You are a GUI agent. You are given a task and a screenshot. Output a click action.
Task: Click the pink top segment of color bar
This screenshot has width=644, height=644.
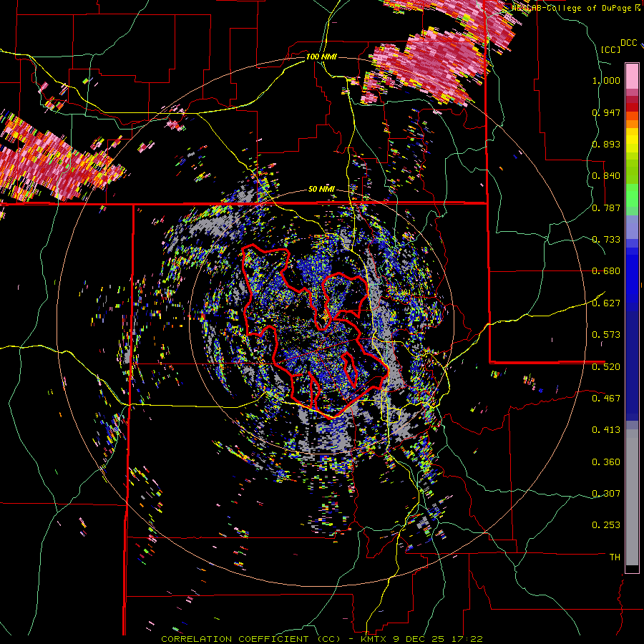click(x=632, y=76)
